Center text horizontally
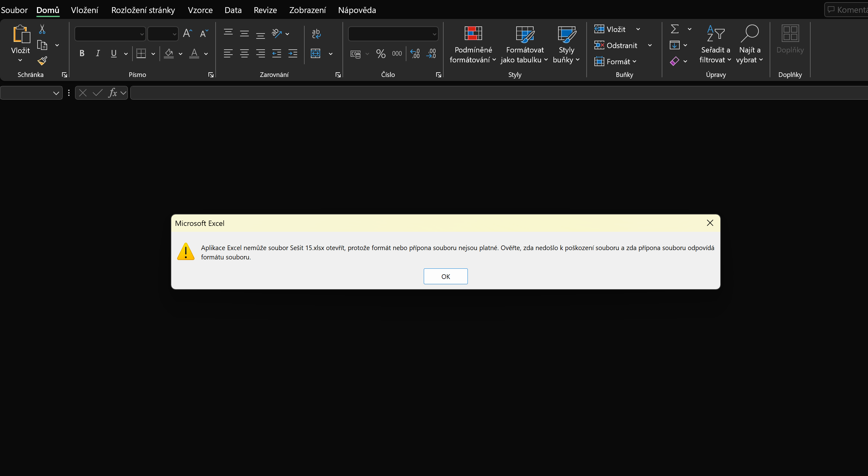Viewport: 868px width, 476px height. [x=244, y=53]
